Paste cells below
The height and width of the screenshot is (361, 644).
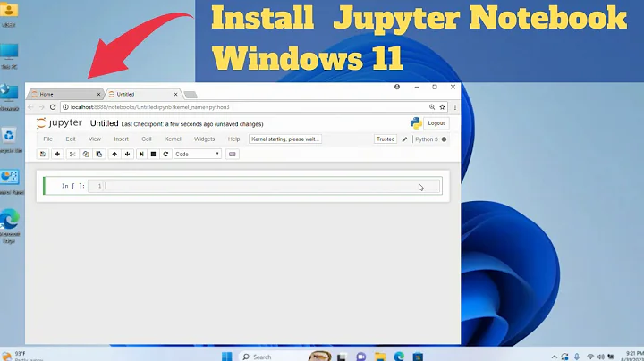click(99, 155)
